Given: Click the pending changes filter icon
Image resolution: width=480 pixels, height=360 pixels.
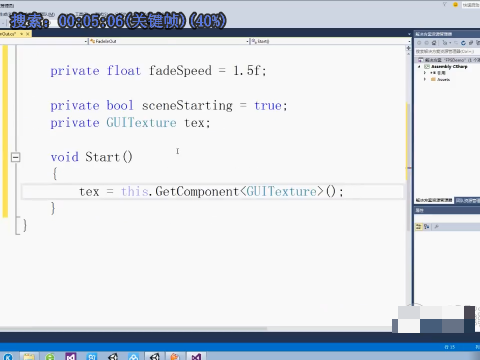Looking at the screenshot, I should pos(444,43).
